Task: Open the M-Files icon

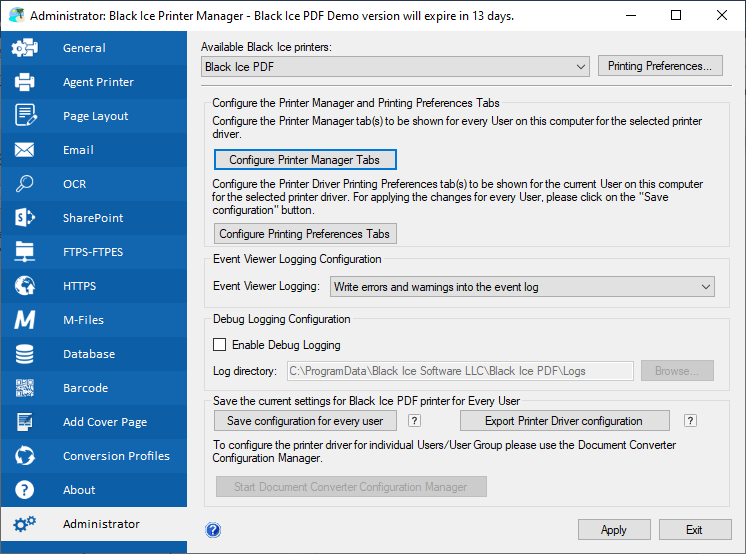Action: coord(24,320)
